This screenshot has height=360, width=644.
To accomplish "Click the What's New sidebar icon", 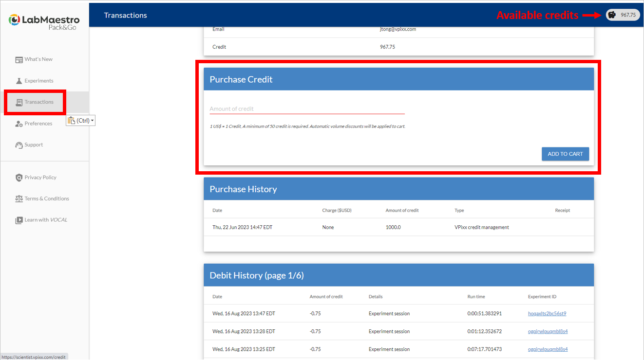I will pyautogui.click(x=19, y=60).
